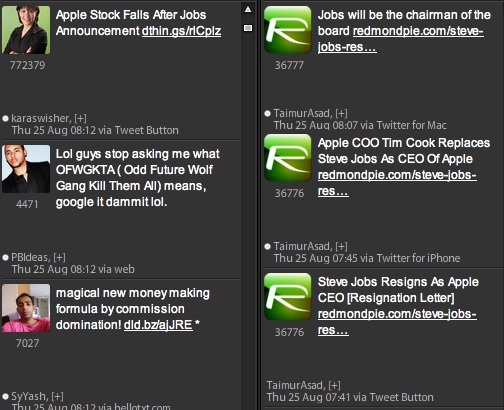
Task: Click TaimurAsad name on Twitter for iPhone tweet
Action: click(303, 246)
